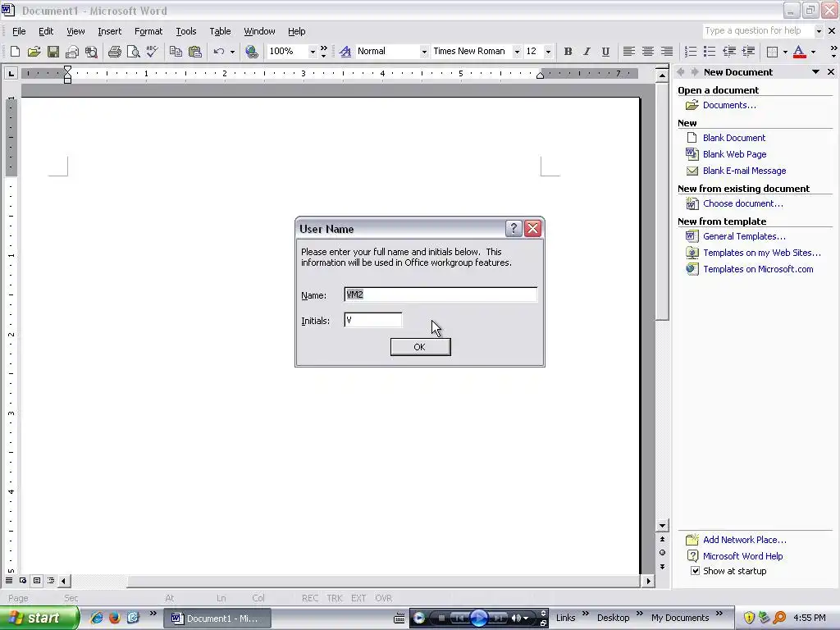
Task: Open the Table menu
Action: (x=220, y=31)
